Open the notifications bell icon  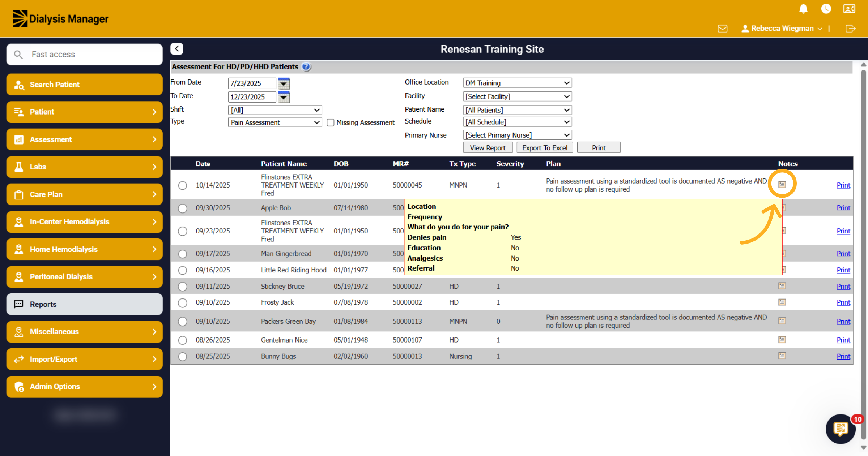803,9
